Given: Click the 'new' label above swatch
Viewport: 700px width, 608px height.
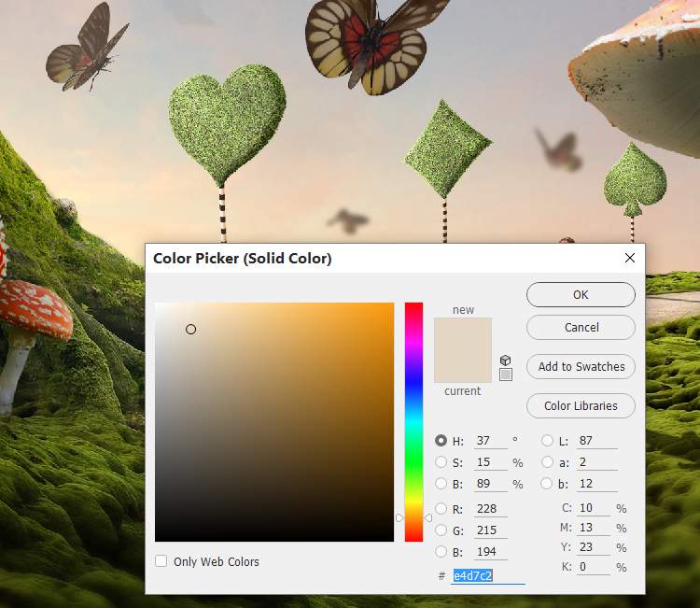Looking at the screenshot, I should coord(463,310).
